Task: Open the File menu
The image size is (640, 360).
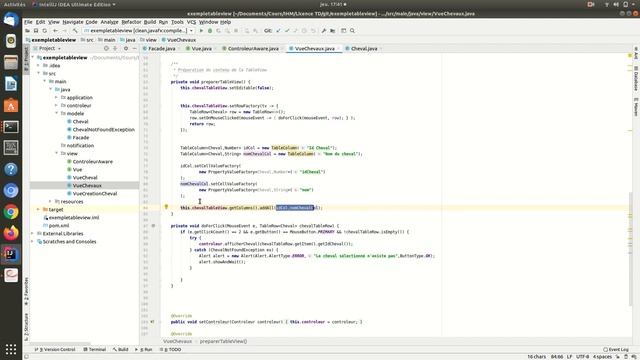Action: 28,22
